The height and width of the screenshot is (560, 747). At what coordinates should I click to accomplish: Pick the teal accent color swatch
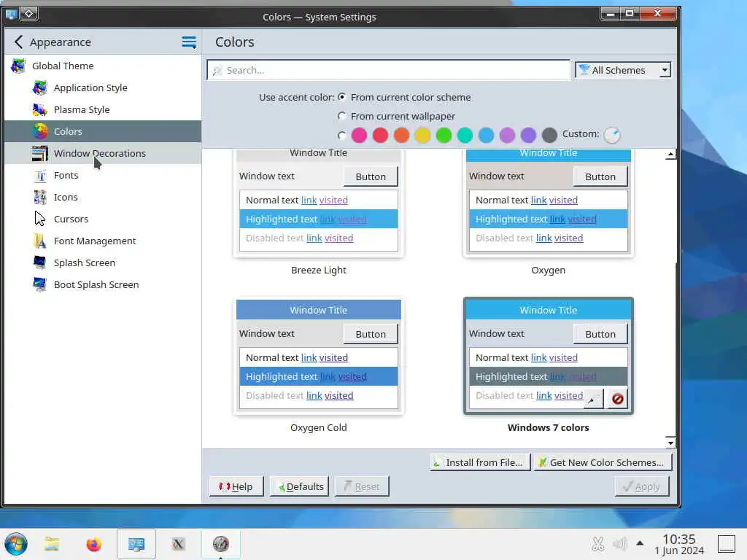(465, 135)
